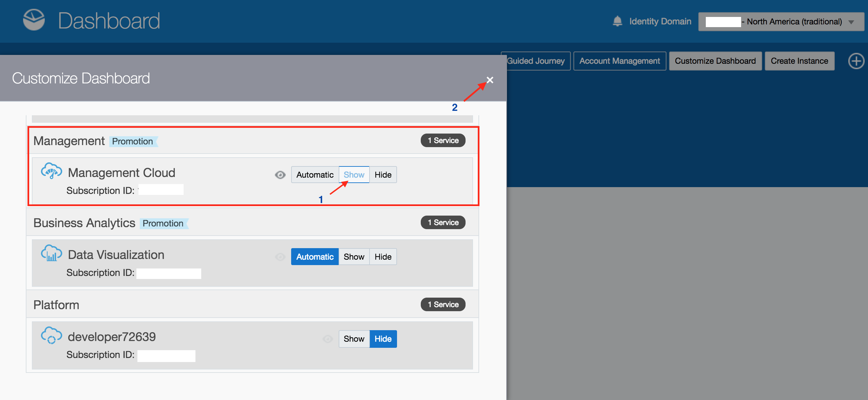Screen dimensions: 868x400
Task: Click the Business Analytics 1 Service badge
Action: pyautogui.click(x=443, y=222)
